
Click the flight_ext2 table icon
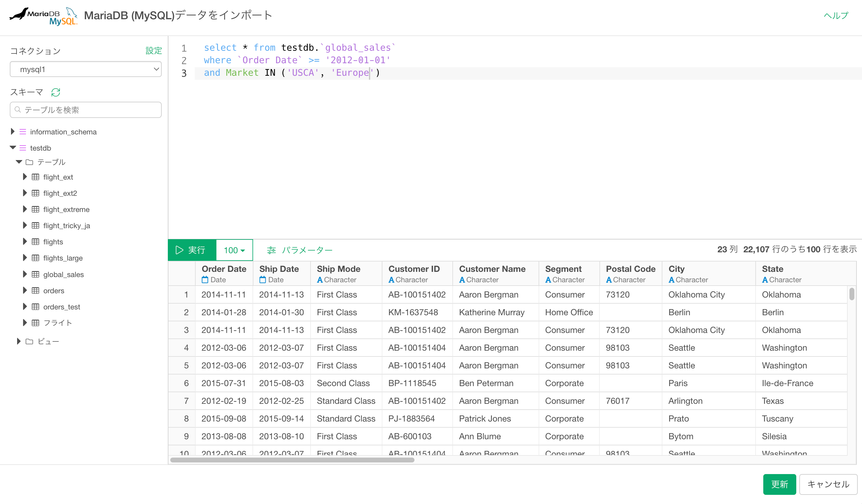coord(35,193)
